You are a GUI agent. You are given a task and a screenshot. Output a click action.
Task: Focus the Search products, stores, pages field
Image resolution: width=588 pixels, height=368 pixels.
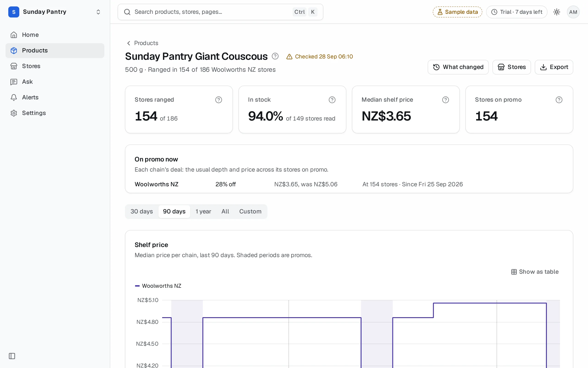pyautogui.click(x=220, y=12)
